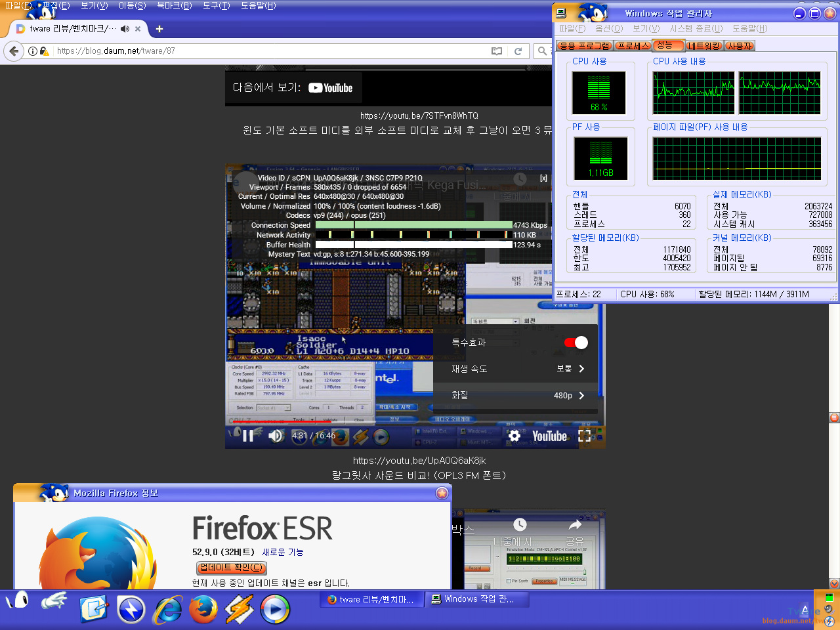Open the 새로운 기능 link
Screen dimensions: 840x630
[x=283, y=552]
